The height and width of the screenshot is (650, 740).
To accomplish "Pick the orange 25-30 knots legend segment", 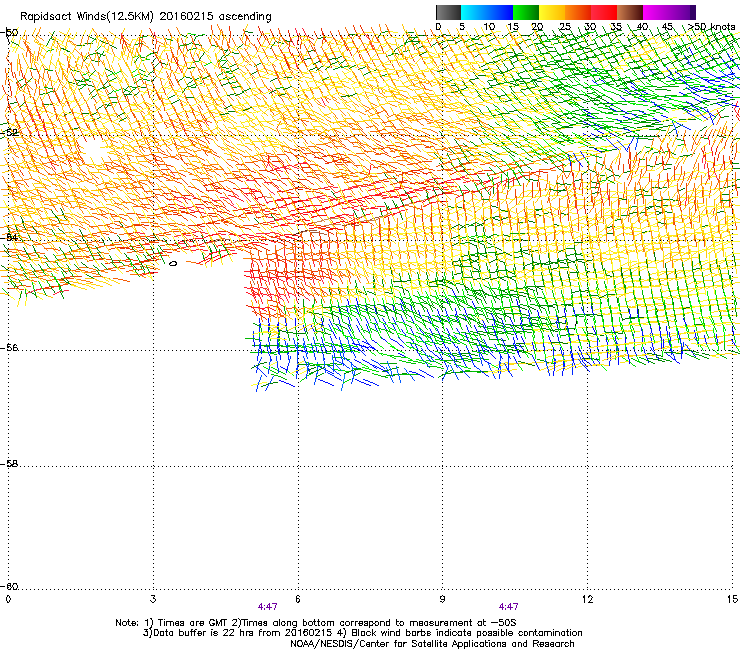I will click(x=578, y=12).
